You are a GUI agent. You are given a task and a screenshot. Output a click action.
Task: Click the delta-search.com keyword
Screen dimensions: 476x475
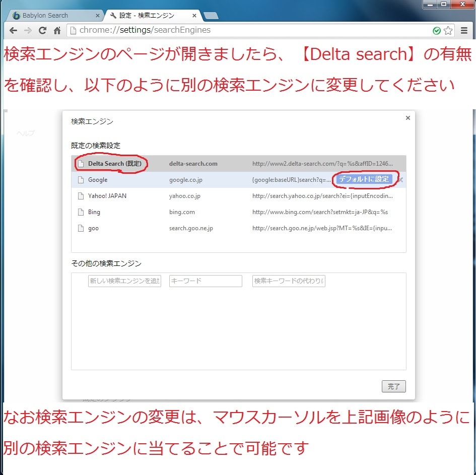[193, 164]
